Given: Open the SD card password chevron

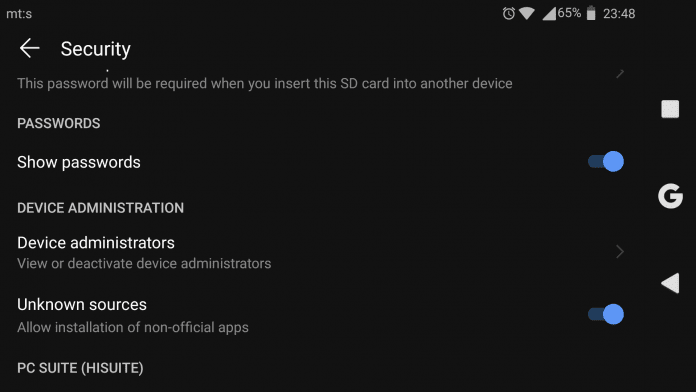Looking at the screenshot, I should 620,73.
